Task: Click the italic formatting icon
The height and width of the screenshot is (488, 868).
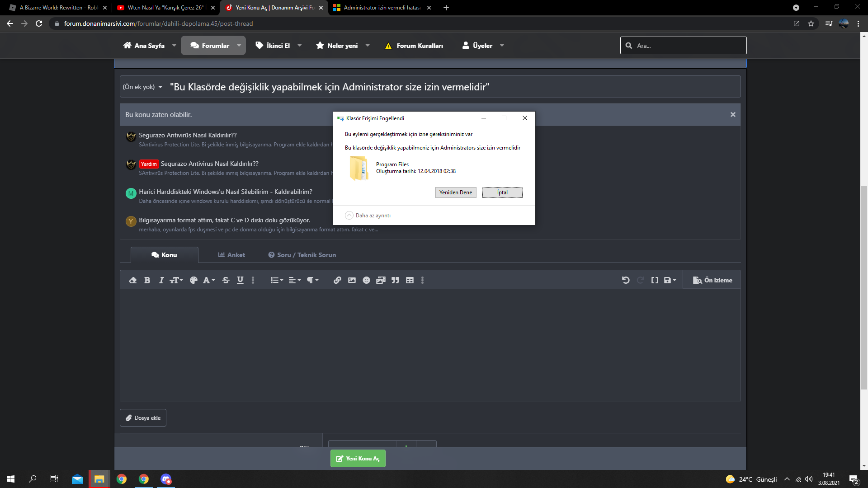Action: pyautogui.click(x=161, y=280)
